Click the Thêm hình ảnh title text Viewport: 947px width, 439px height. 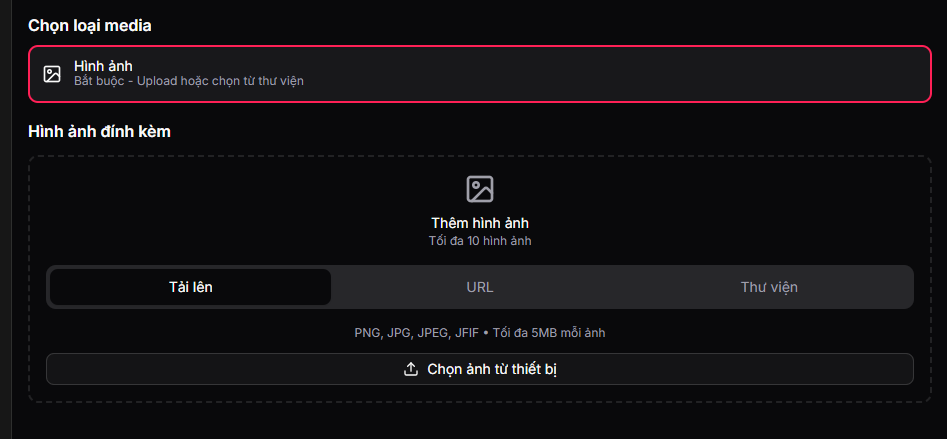coord(479,222)
